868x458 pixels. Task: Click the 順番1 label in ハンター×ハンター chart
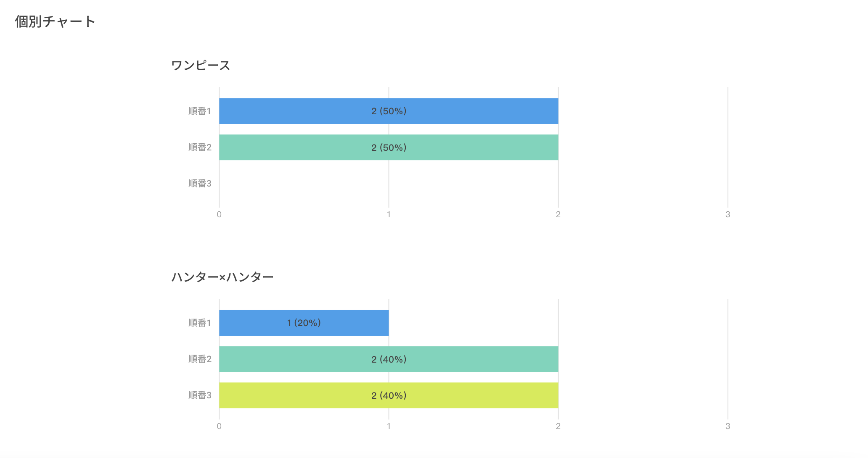pyautogui.click(x=200, y=323)
